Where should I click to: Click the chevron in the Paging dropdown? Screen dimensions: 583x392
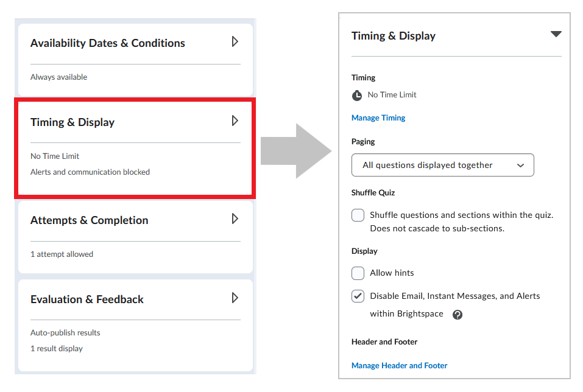click(520, 166)
